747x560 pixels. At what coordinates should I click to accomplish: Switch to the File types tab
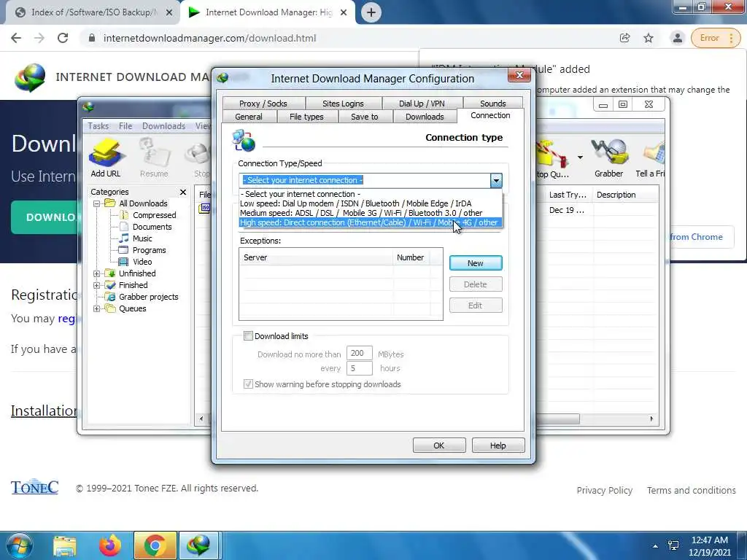click(x=306, y=117)
